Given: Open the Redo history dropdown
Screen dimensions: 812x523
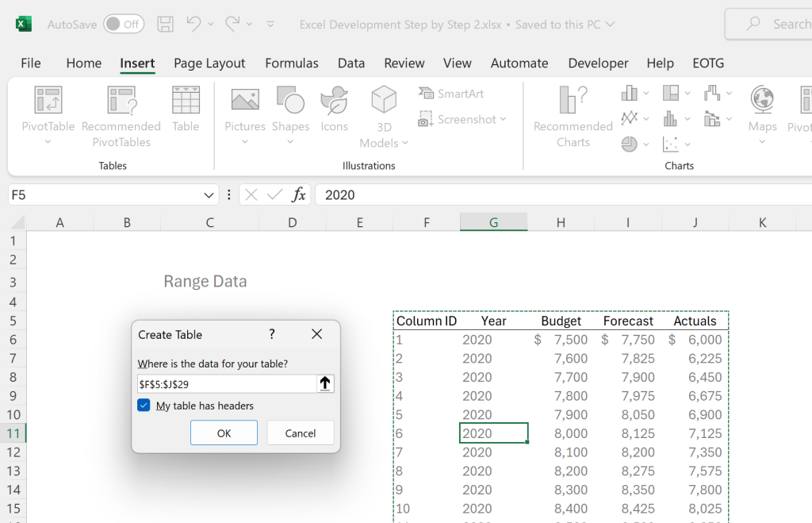Looking at the screenshot, I should pyautogui.click(x=250, y=25).
